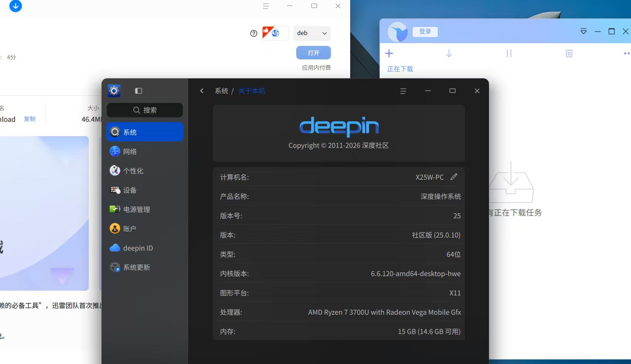Delete task with the trash can icon
Viewport: 631px width, 364px height.
point(569,53)
